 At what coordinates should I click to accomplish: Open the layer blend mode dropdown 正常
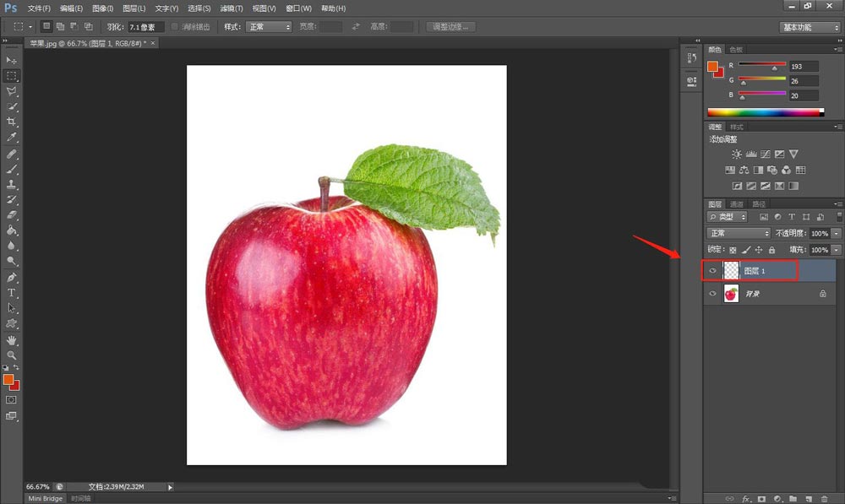coord(739,233)
